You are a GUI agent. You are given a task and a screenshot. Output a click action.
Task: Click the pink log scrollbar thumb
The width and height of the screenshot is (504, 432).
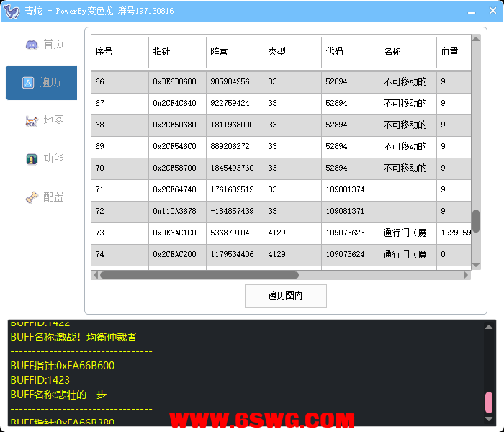(x=489, y=402)
